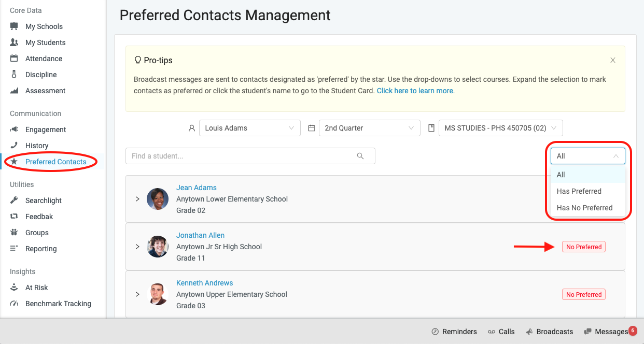644x344 pixels.
Task: Select Discipline from the sidebar
Action: [41, 75]
